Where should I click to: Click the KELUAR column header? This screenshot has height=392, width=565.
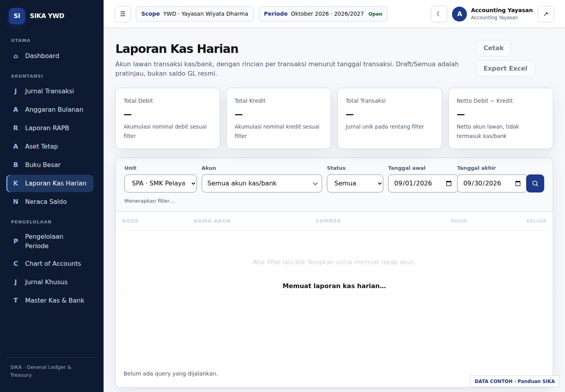coord(536,221)
